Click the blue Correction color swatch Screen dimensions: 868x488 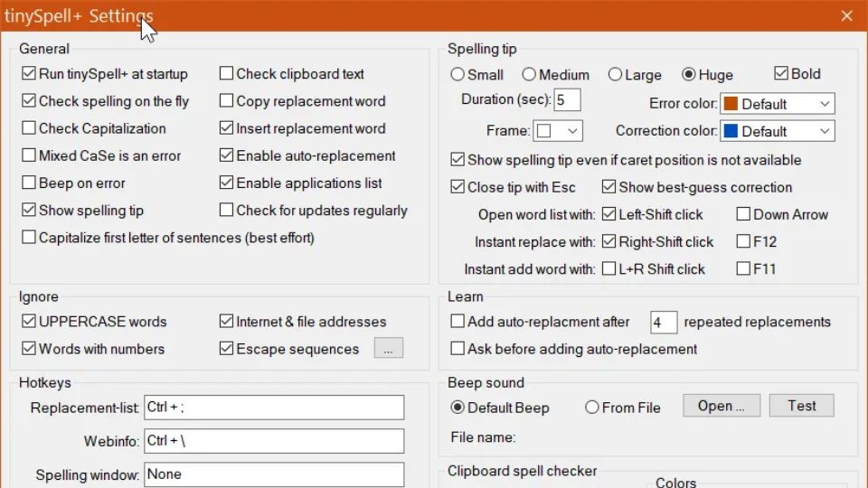pyautogui.click(x=731, y=130)
